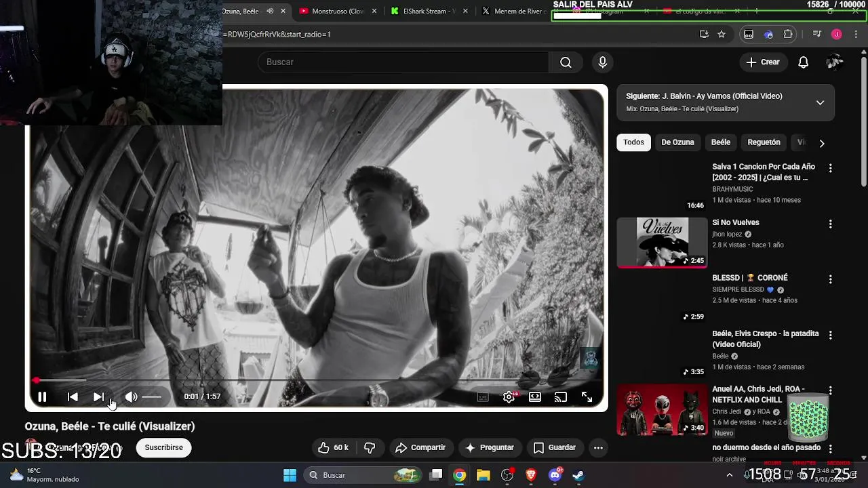Image resolution: width=868 pixels, height=488 pixels.
Task: Switch the player to theater mode
Action: (535, 397)
